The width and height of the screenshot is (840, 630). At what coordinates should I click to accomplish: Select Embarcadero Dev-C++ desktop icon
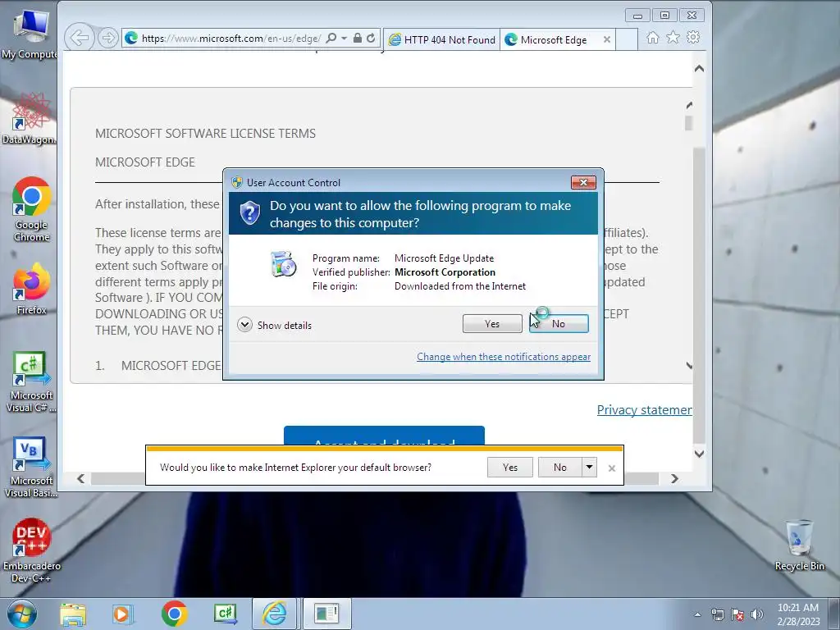[32, 550]
